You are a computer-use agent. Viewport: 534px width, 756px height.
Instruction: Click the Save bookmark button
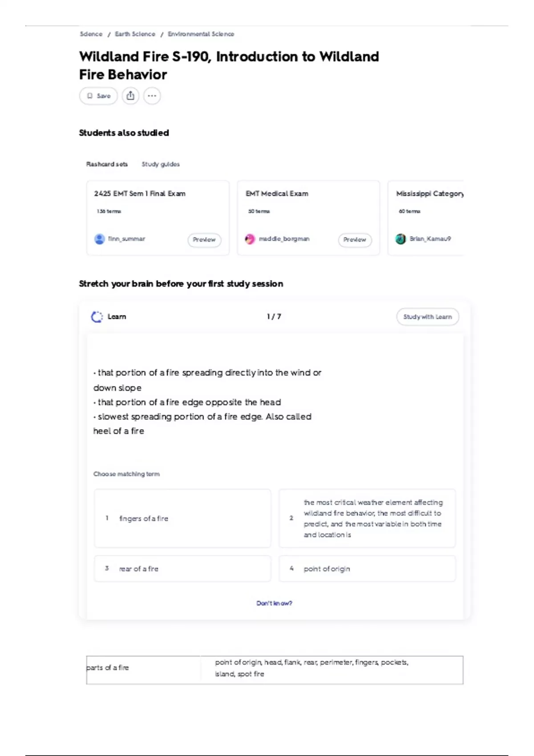98,96
